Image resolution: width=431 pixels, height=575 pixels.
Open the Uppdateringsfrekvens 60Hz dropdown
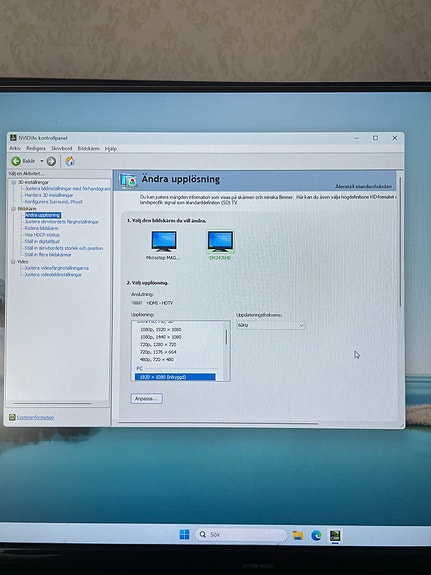[270, 325]
